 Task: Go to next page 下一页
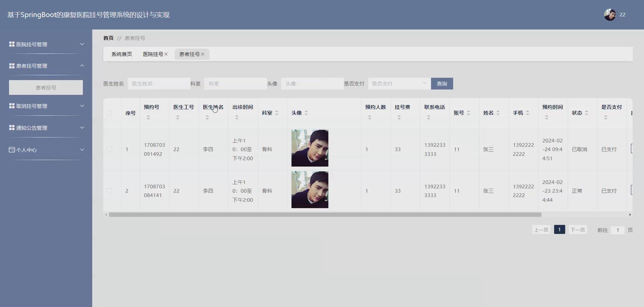578,230
